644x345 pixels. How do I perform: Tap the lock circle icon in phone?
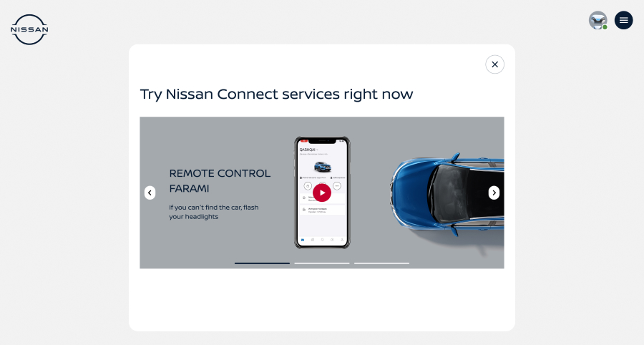[308, 186]
